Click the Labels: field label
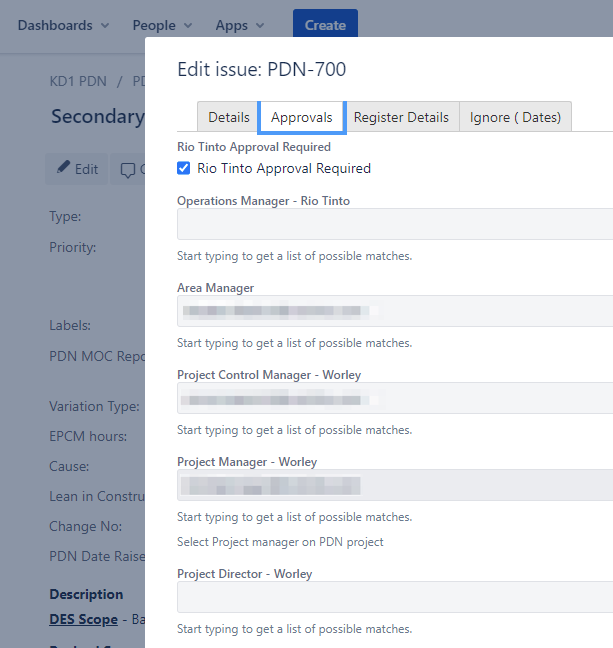 (70, 325)
